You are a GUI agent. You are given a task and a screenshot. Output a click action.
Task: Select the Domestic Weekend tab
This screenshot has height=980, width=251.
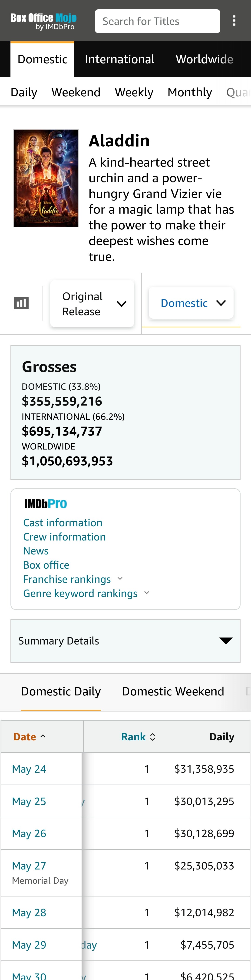point(173,691)
